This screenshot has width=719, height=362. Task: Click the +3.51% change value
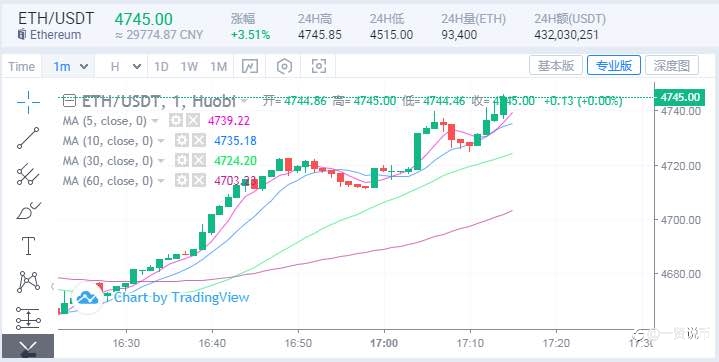[x=250, y=35]
